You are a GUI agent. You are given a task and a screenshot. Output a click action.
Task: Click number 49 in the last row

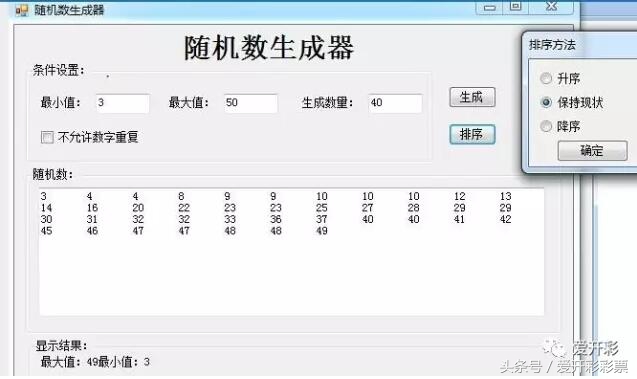coord(322,231)
